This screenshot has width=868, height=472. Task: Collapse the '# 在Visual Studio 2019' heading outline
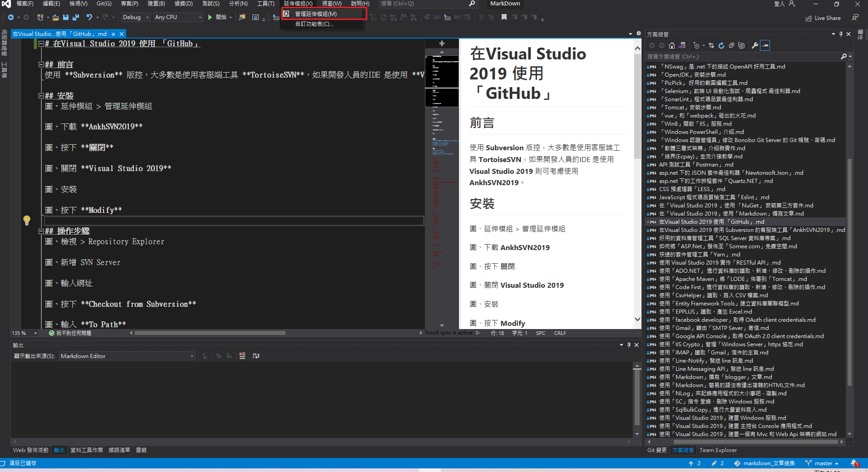coord(41,44)
